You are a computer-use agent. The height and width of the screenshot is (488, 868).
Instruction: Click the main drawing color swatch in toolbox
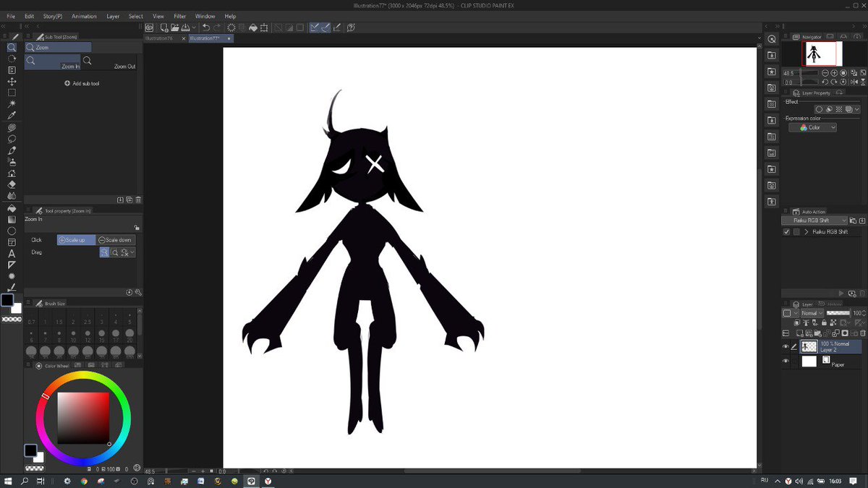coord(7,299)
